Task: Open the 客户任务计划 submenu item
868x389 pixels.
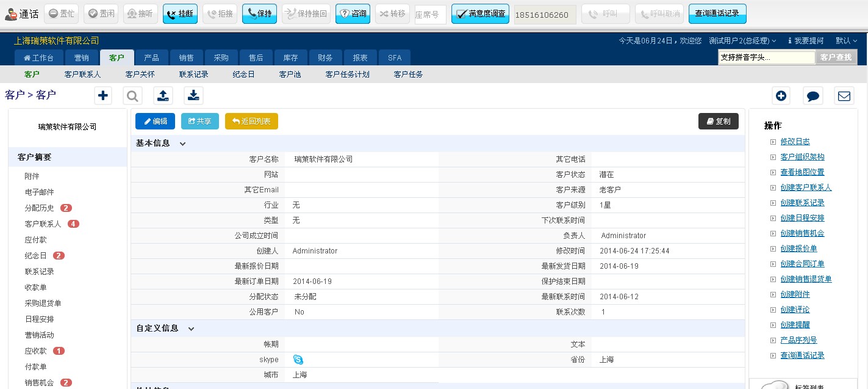Action: [347, 75]
